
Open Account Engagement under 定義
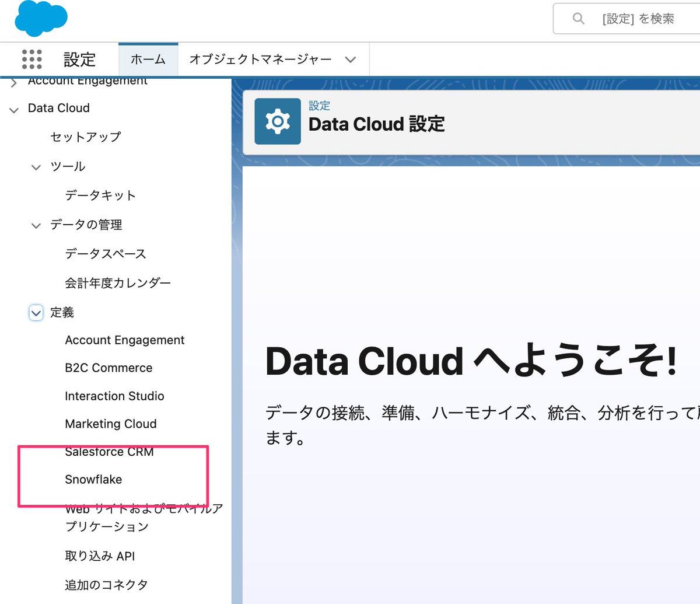(125, 340)
